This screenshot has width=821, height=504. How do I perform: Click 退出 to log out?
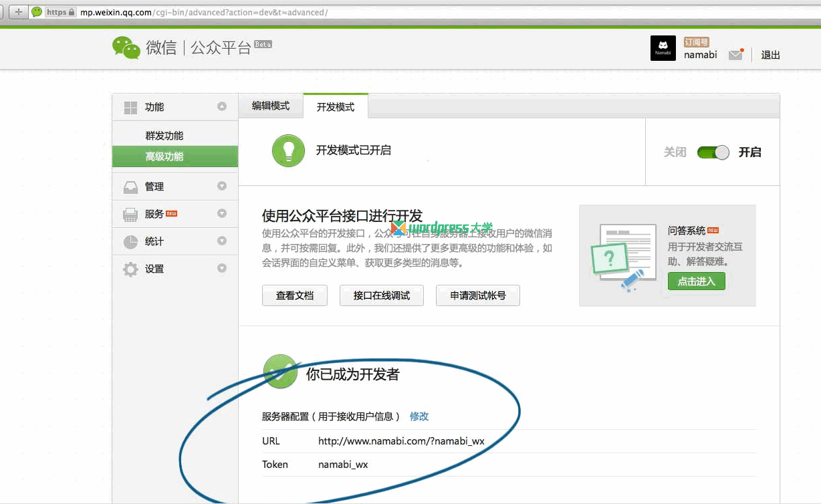click(x=771, y=55)
